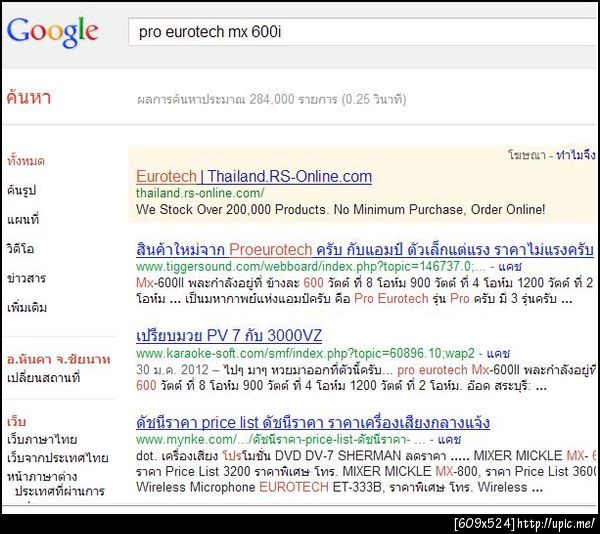This screenshot has width=600, height=534.
Task: Click the Google logo
Action: coord(52,33)
